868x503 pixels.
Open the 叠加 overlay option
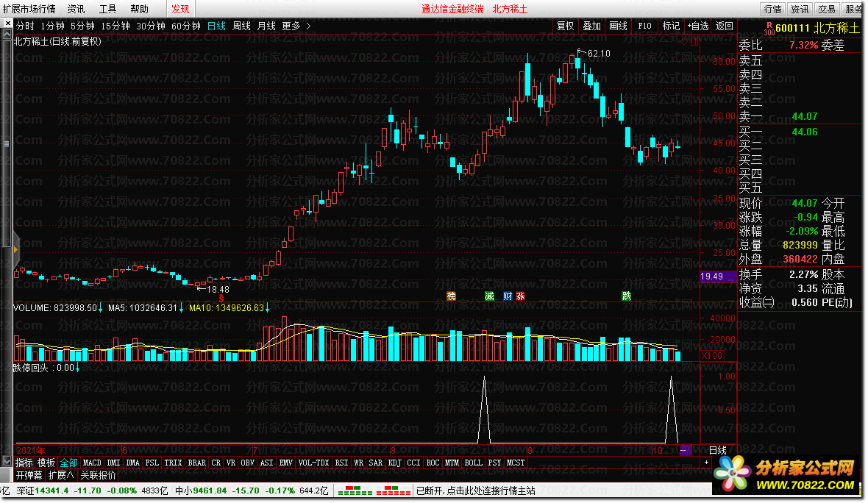pyautogui.click(x=591, y=26)
